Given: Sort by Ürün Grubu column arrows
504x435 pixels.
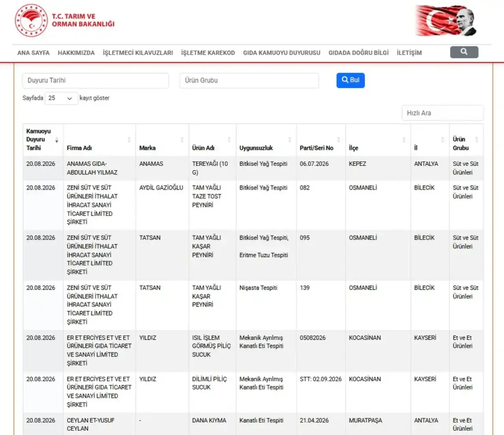Looking at the screenshot, I should [476, 140].
